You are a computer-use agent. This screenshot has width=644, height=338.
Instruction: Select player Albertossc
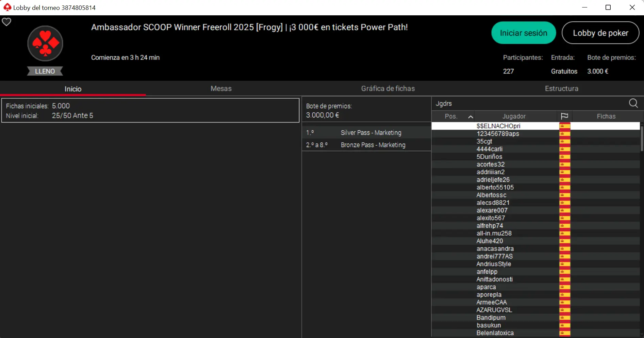coord(535,195)
